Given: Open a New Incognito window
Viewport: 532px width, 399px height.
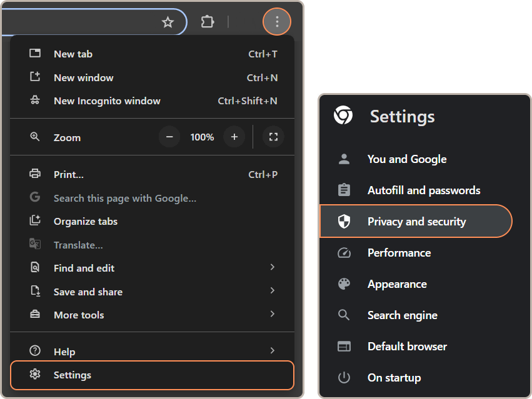Looking at the screenshot, I should 107,101.
